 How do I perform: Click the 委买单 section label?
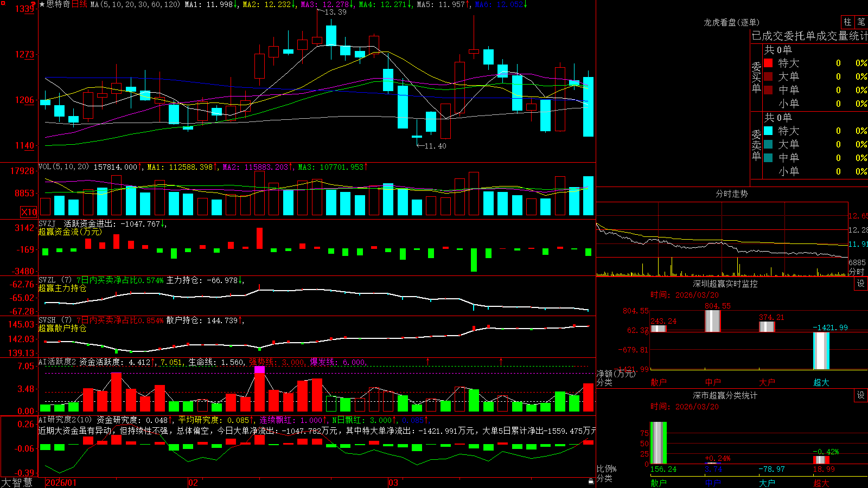[756, 77]
